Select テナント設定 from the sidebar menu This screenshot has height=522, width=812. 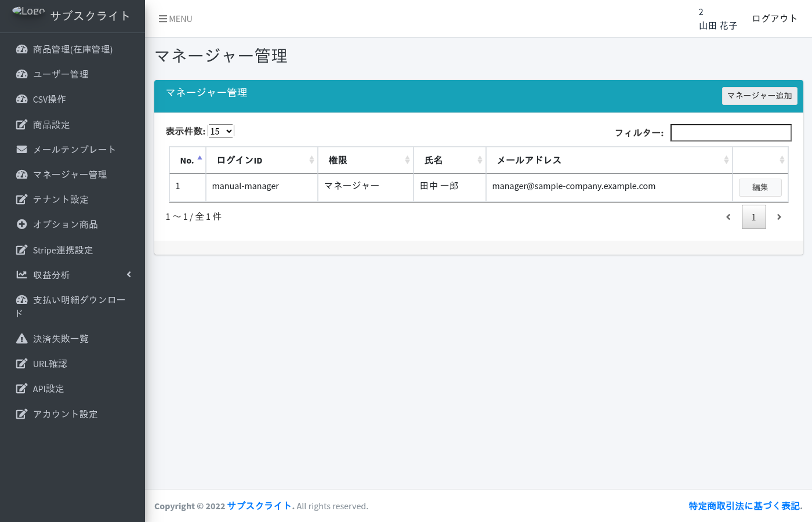pyautogui.click(x=21, y=200)
